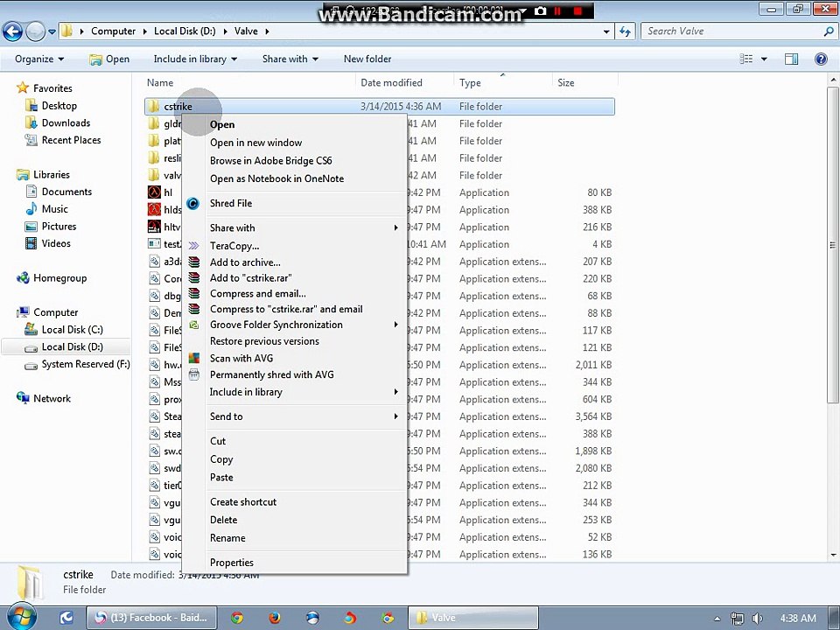Expand Share with submenu in context menu
Screen dimensions: 840x630
pos(395,227)
